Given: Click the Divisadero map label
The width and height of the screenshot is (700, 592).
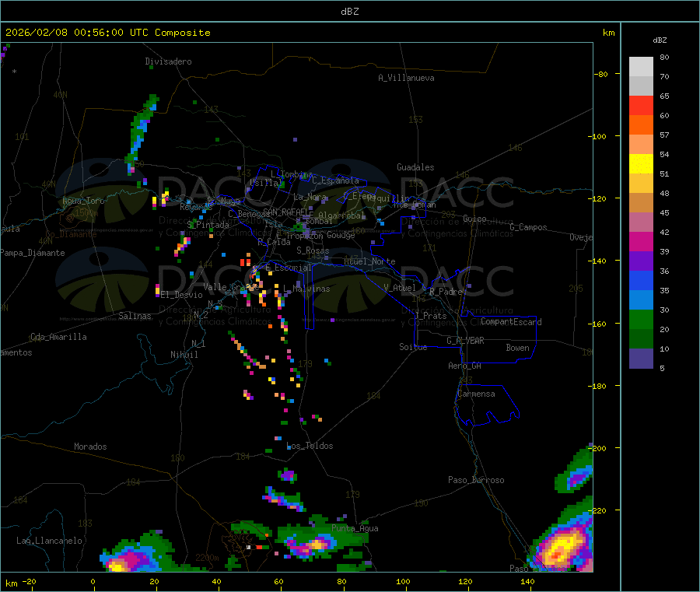Looking at the screenshot, I should 168,61.
